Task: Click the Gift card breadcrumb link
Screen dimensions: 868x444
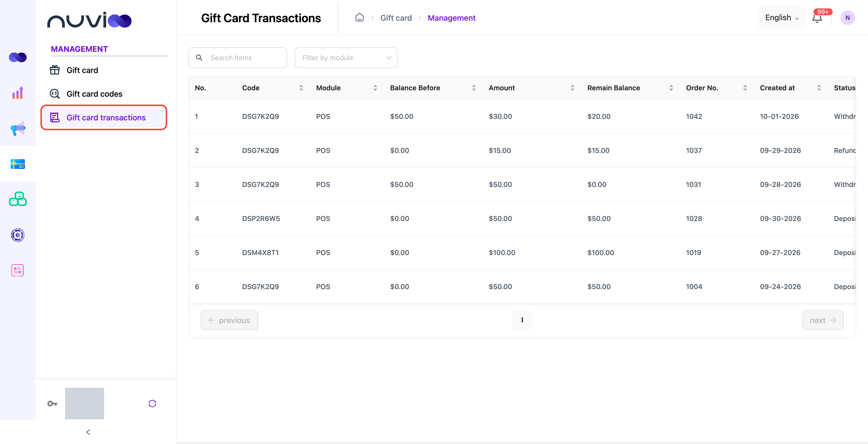Action: [396, 18]
